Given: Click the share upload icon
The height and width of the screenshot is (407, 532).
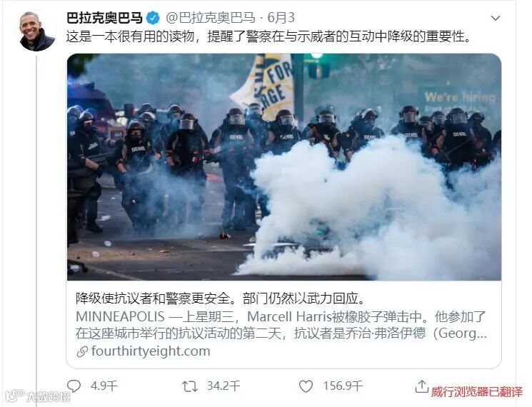Looking at the screenshot, I should click(421, 386).
